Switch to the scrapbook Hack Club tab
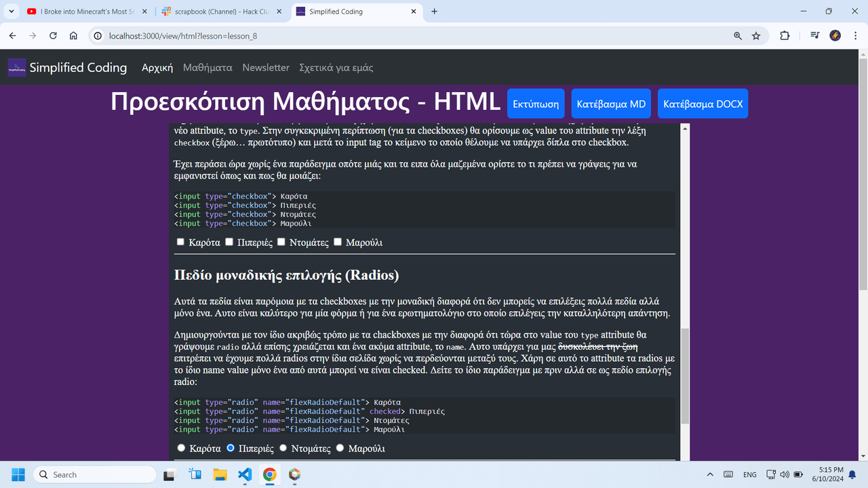Screen dimensions: 868x488 (x=223, y=12)
